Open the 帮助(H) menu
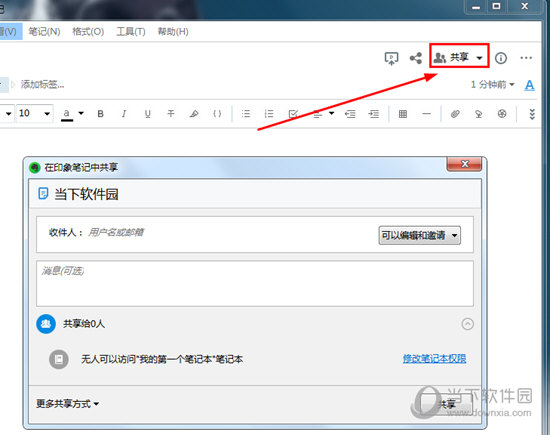The height and width of the screenshot is (435, 550). tap(173, 32)
